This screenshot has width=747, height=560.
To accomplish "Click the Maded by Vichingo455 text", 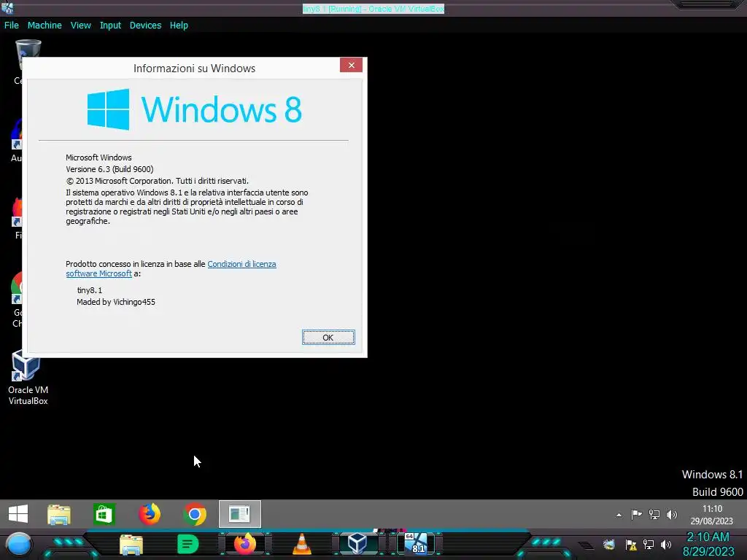I will coord(116,302).
